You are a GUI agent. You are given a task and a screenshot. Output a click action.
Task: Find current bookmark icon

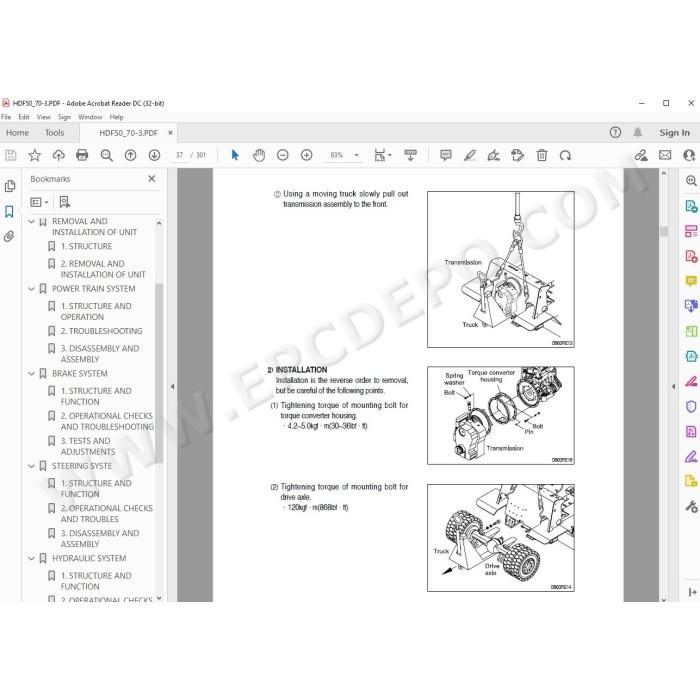pyautogui.click(x=65, y=202)
